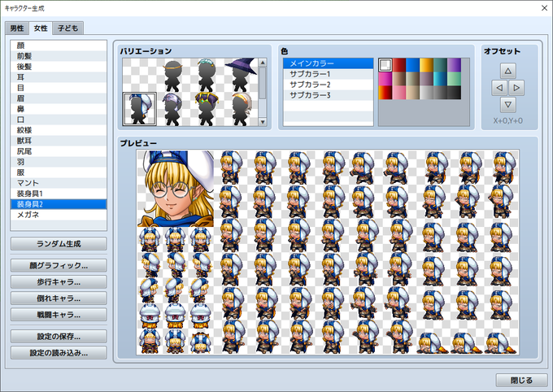Select 服 in parts list
Image resolution: width=553 pixels, height=392 pixels.
click(x=59, y=172)
